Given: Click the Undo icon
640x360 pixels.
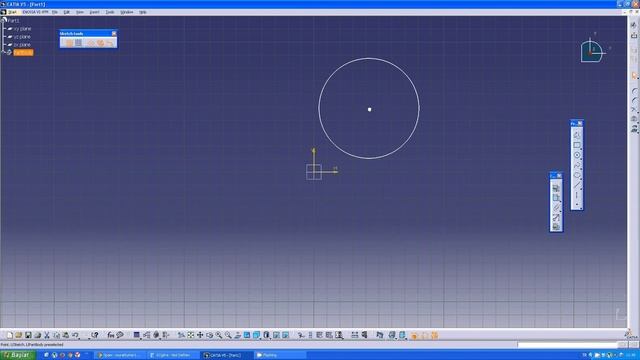Looking at the screenshot, I should [x=75, y=335].
